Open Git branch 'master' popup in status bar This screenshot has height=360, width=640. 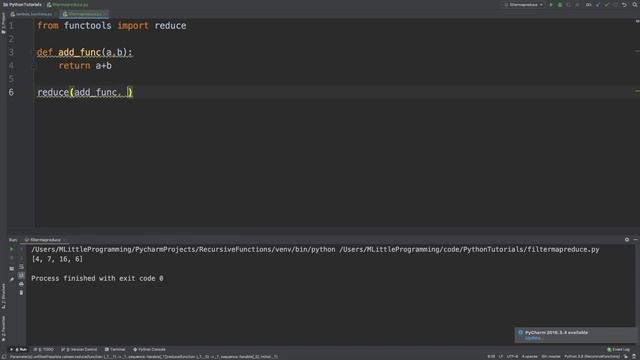pos(551,357)
